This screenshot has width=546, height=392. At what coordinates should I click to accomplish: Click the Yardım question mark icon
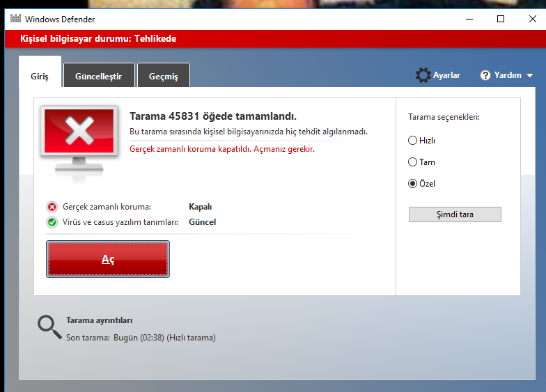click(x=485, y=75)
